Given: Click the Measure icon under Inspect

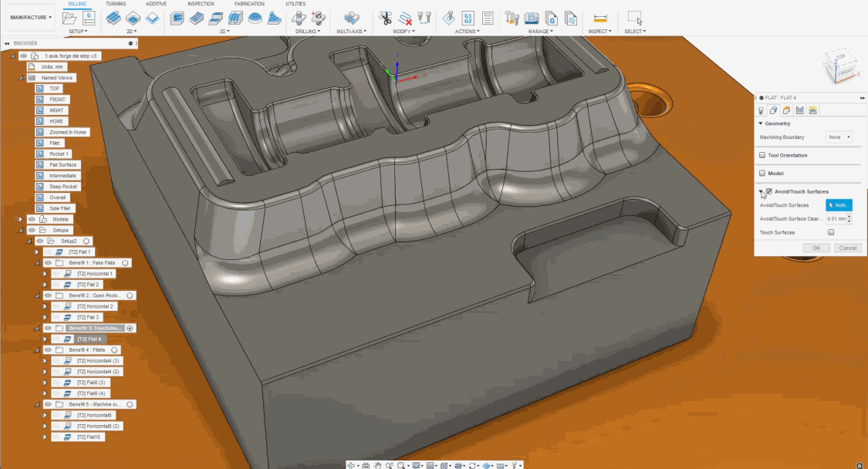Looking at the screenshot, I should coord(600,18).
